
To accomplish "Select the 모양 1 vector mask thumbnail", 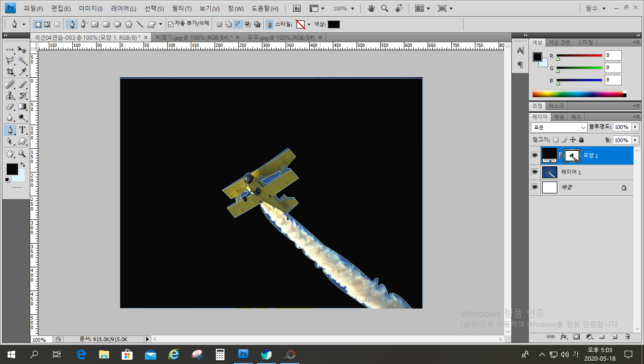I will 572,155.
